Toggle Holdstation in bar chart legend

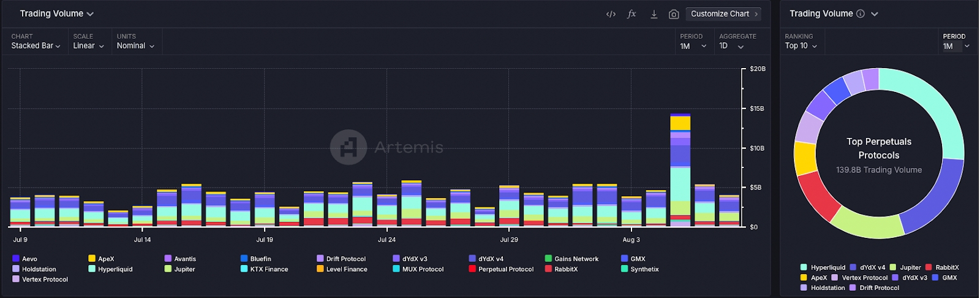point(34,269)
